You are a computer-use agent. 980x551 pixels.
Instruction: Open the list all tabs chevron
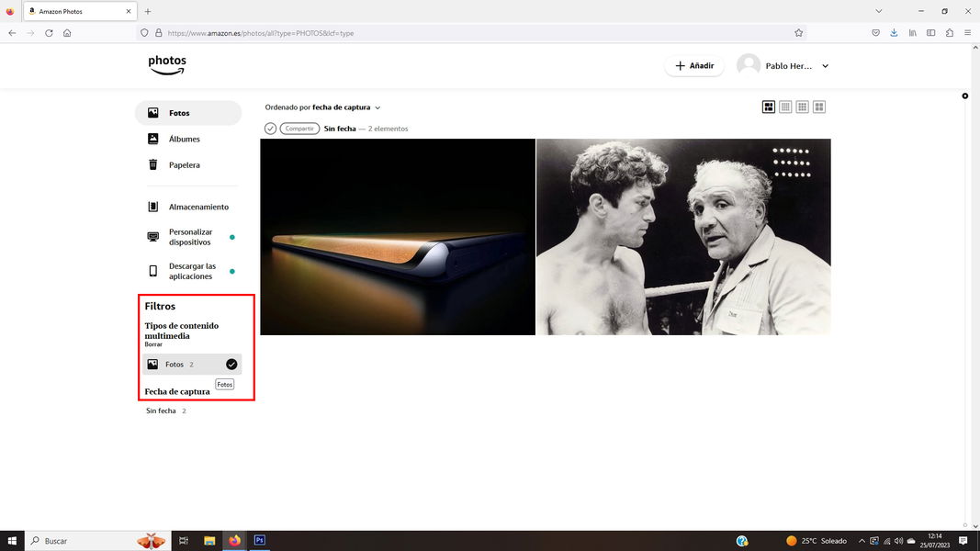[x=879, y=11]
